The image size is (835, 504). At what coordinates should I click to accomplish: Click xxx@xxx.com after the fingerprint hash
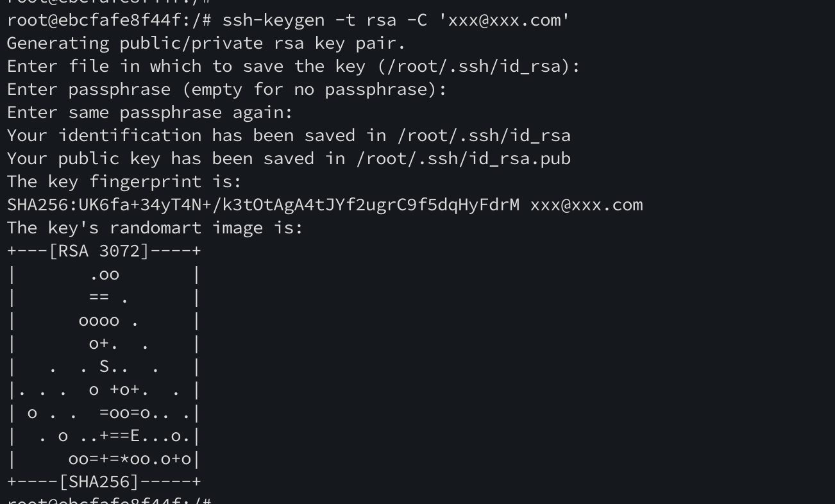tap(586, 205)
